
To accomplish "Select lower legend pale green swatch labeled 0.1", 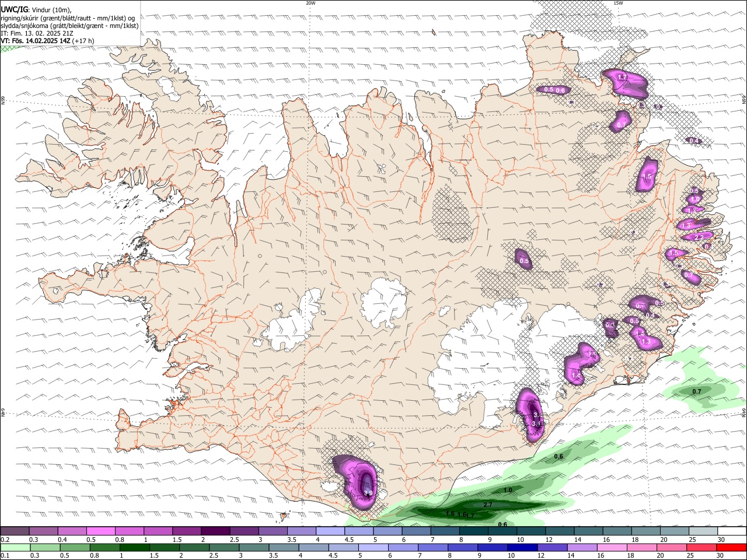I will 15,547.
